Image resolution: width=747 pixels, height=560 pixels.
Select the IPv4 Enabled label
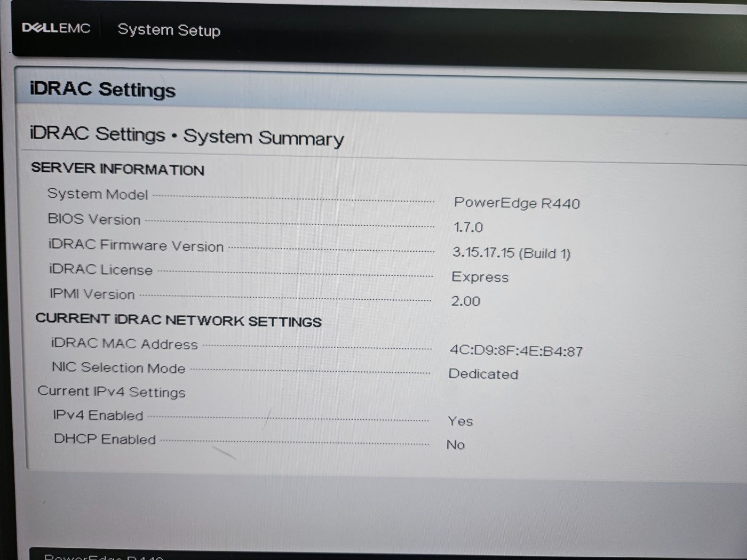(x=98, y=415)
